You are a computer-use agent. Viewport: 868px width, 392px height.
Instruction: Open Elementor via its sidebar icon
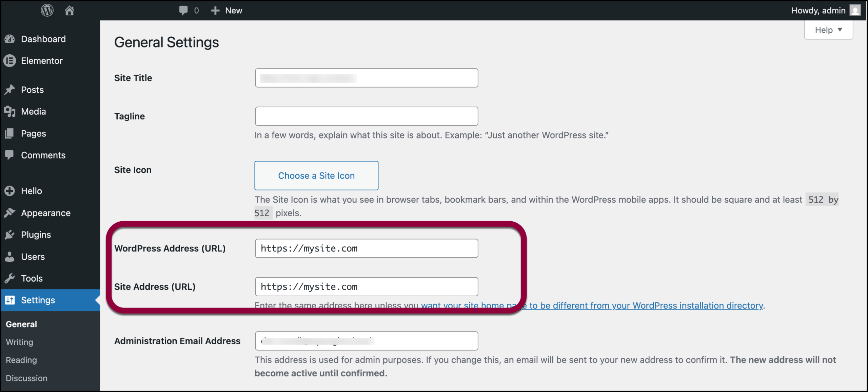point(10,61)
